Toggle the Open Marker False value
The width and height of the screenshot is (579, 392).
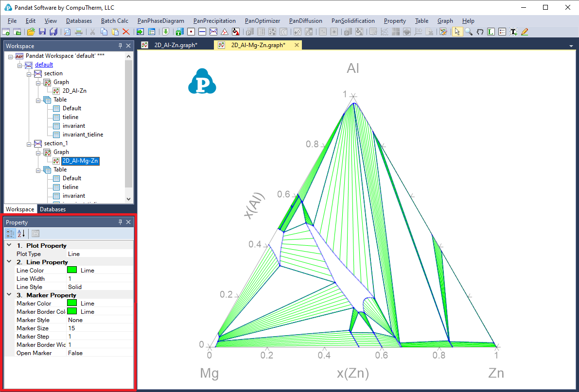(100, 353)
